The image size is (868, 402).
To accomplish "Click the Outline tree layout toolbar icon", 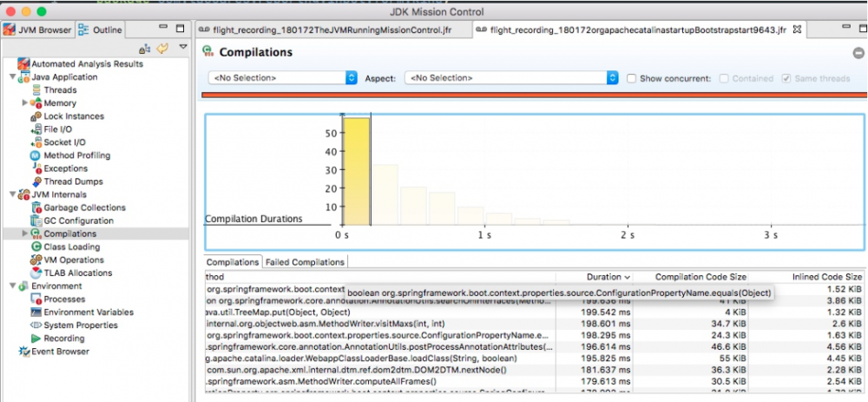I will [x=145, y=49].
